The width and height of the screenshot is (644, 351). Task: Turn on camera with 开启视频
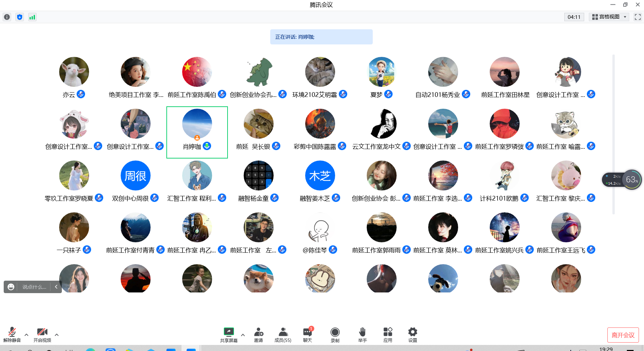click(x=42, y=335)
